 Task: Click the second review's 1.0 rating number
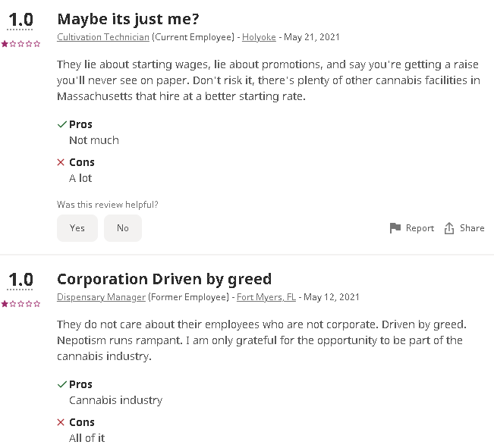(x=20, y=281)
